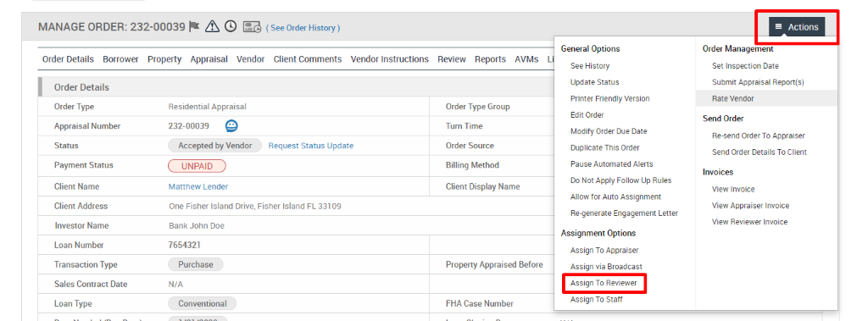Click the loan number 7654321
The width and height of the screenshot is (868, 321).
[184, 245]
